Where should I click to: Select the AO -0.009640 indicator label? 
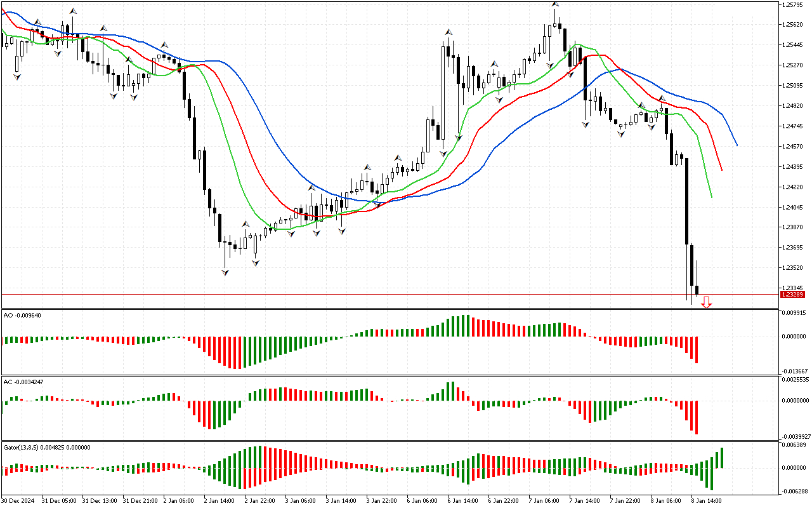click(23, 316)
